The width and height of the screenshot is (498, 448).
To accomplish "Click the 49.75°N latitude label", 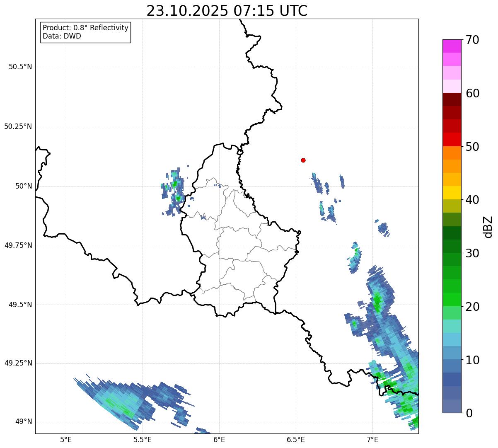I will point(18,245).
